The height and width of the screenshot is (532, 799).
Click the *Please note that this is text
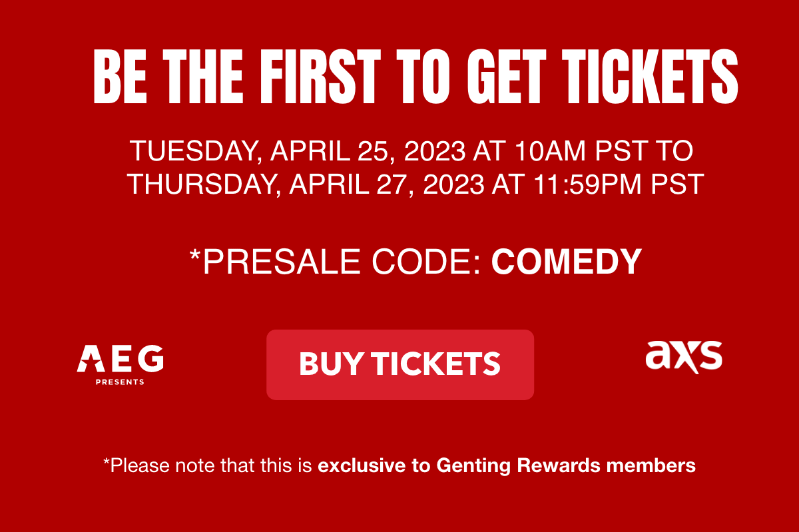pyautogui.click(x=208, y=465)
